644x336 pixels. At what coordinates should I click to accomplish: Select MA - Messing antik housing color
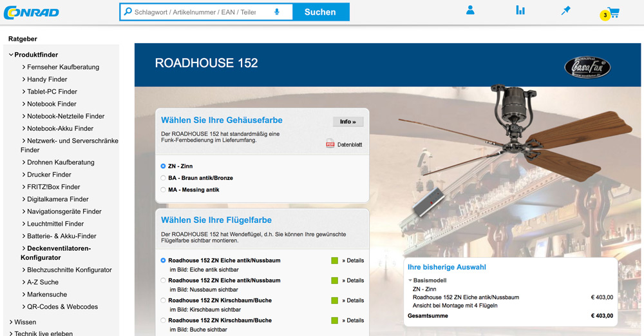point(163,190)
